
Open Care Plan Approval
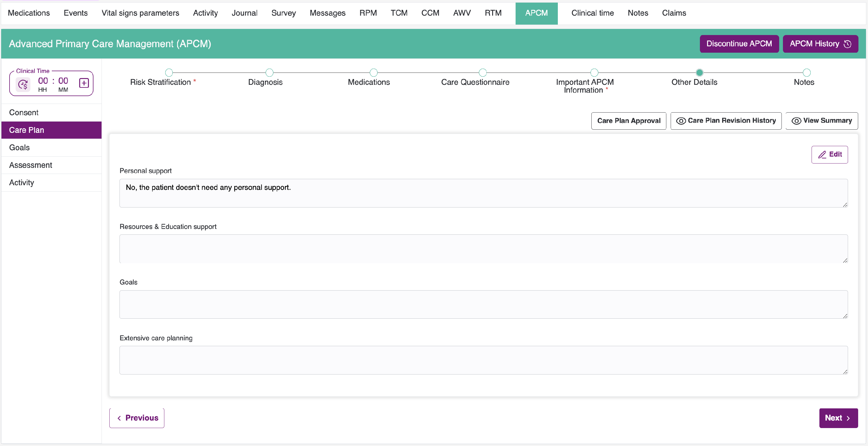click(628, 121)
